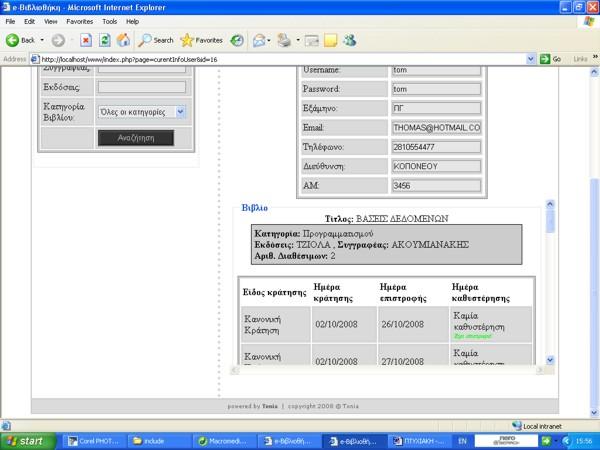Click the Τηλέφωνο field 2810554477
The width and height of the screenshot is (600, 450).
(436, 147)
